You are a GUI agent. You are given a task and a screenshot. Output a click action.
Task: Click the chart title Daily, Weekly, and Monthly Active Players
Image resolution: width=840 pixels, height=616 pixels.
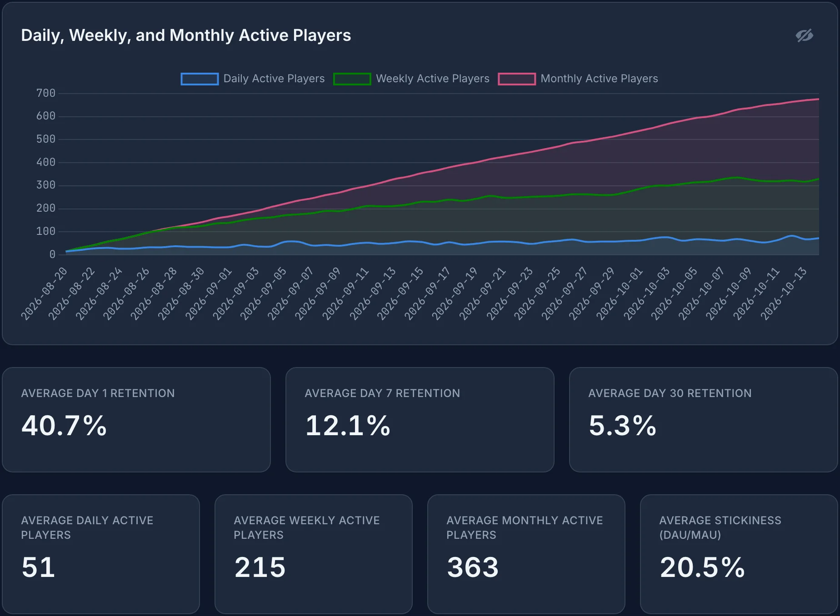(x=186, y=35)
